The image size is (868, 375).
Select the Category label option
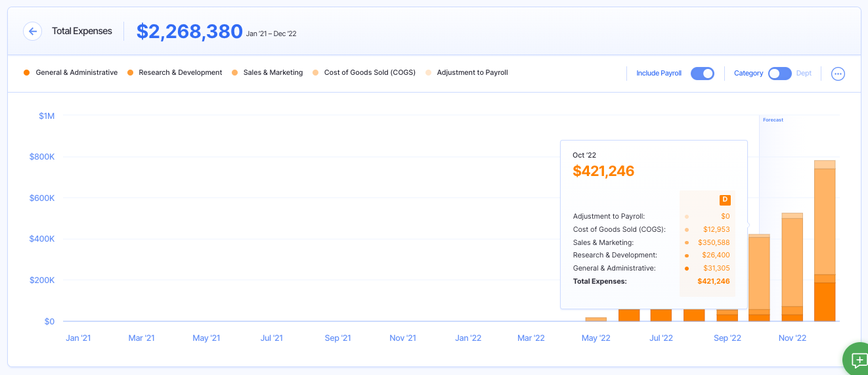(749, 74)
